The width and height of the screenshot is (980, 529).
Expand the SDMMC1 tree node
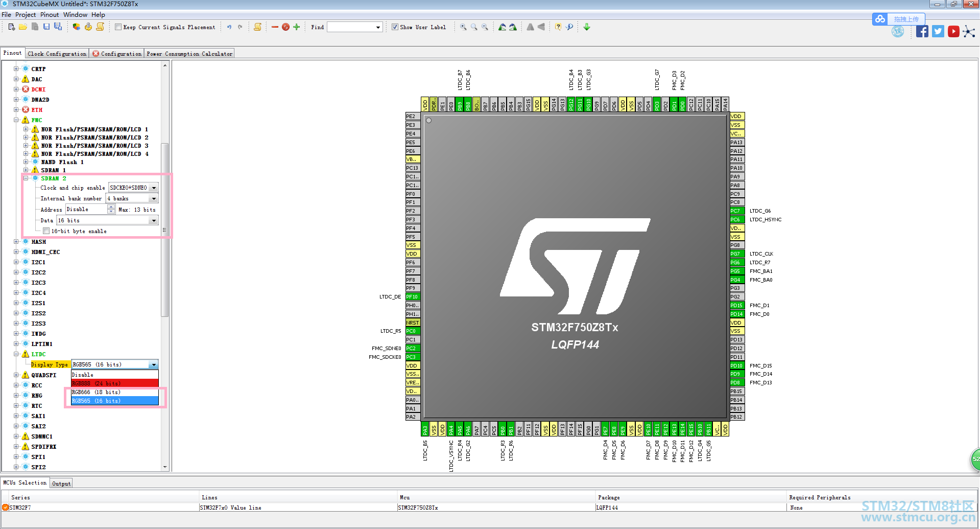pyautogui.click(x=16, y=436)
